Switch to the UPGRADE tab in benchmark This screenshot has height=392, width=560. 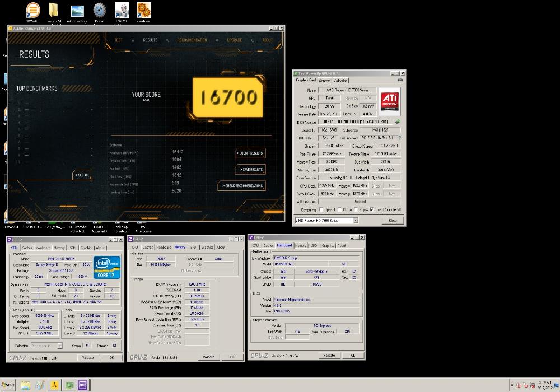(235, 40)
